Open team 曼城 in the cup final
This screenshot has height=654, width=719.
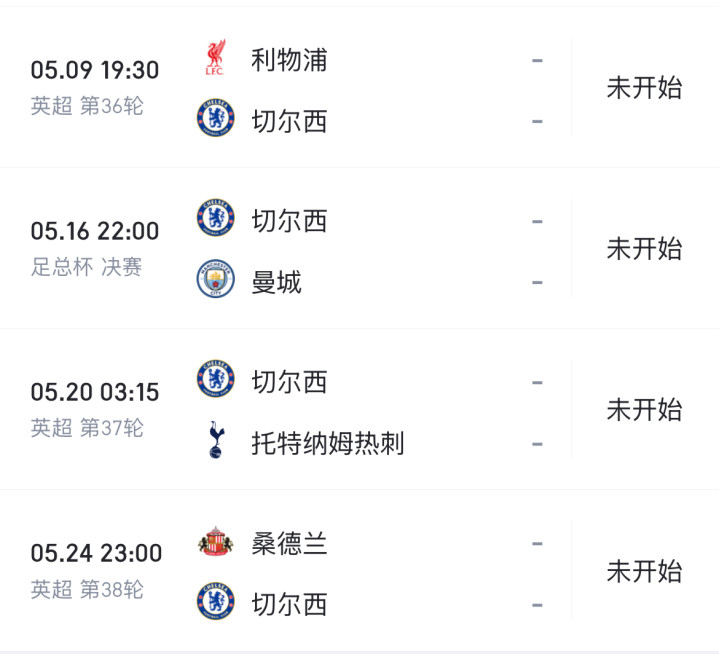pyautogui.click(x=277, y=282)
